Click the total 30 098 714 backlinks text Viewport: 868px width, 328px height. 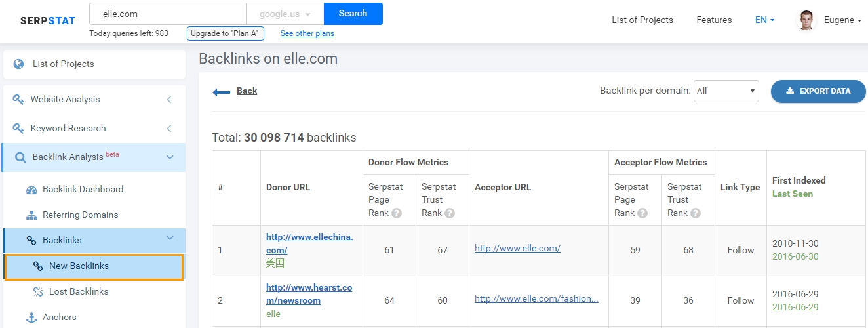(x=284, y=138)
